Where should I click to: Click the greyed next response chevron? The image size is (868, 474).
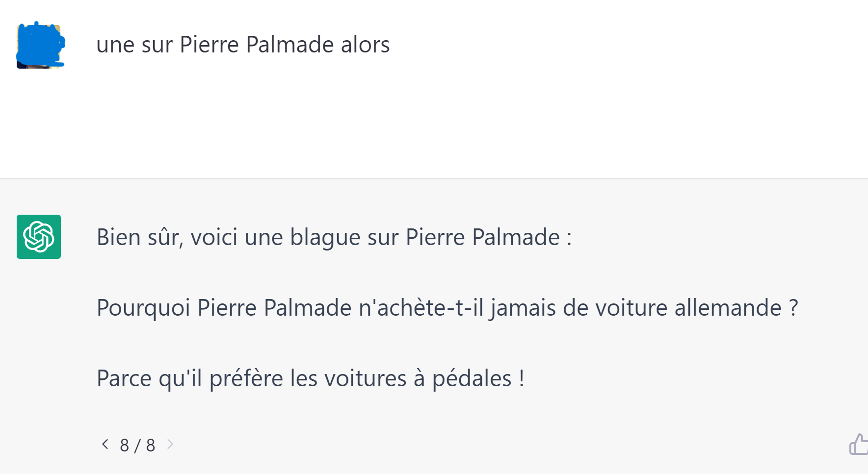click(x=170, y=444)
